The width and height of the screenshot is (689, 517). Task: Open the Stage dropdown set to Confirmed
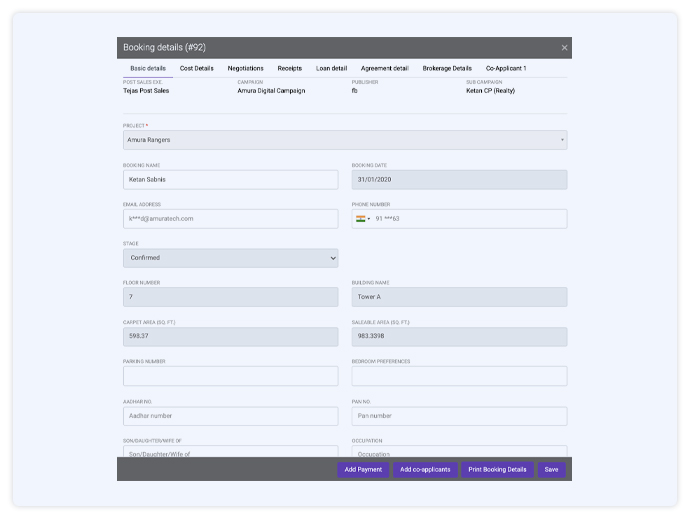(231, 258)
